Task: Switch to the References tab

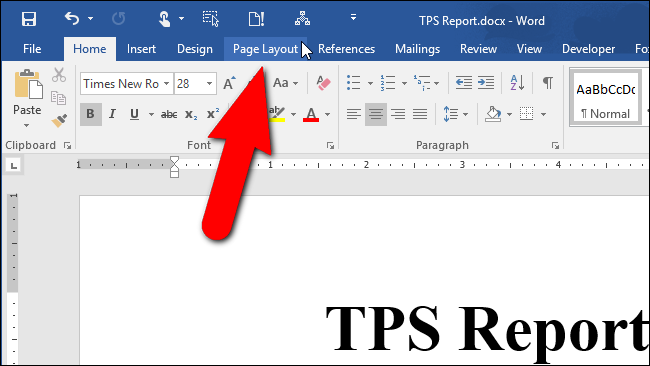Action: click(347, 49)
